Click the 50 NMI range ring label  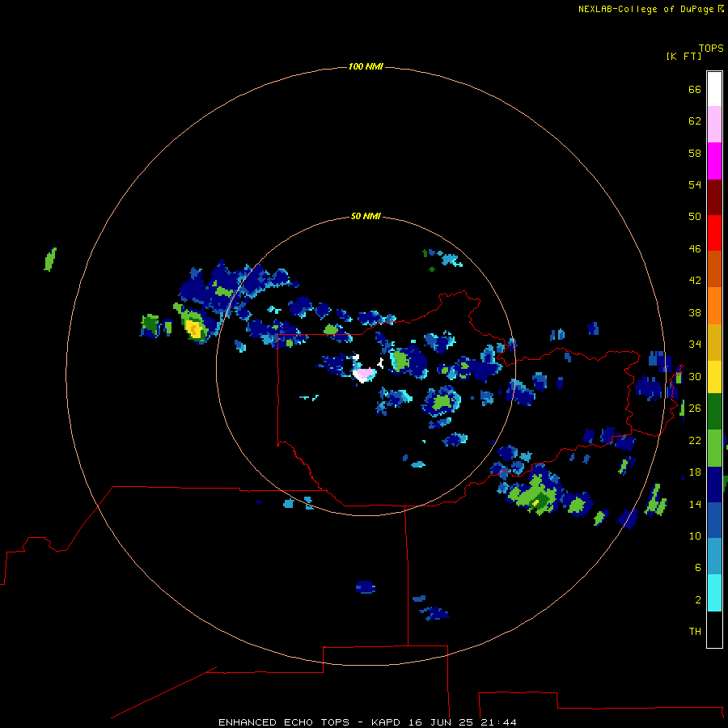coord(366,216)
